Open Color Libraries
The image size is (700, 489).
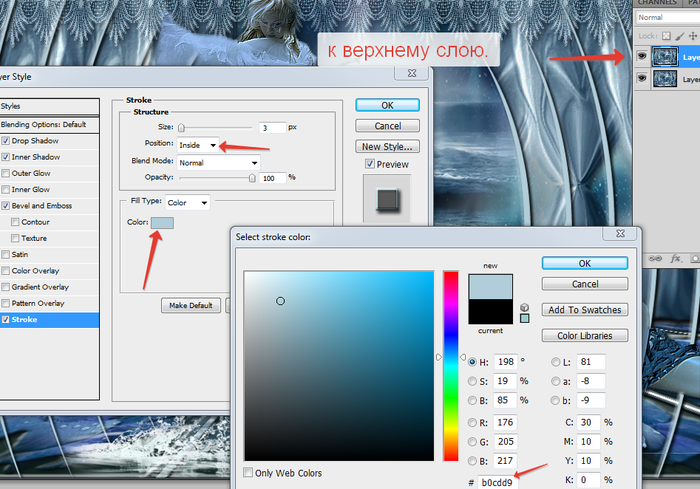(585, 336)
